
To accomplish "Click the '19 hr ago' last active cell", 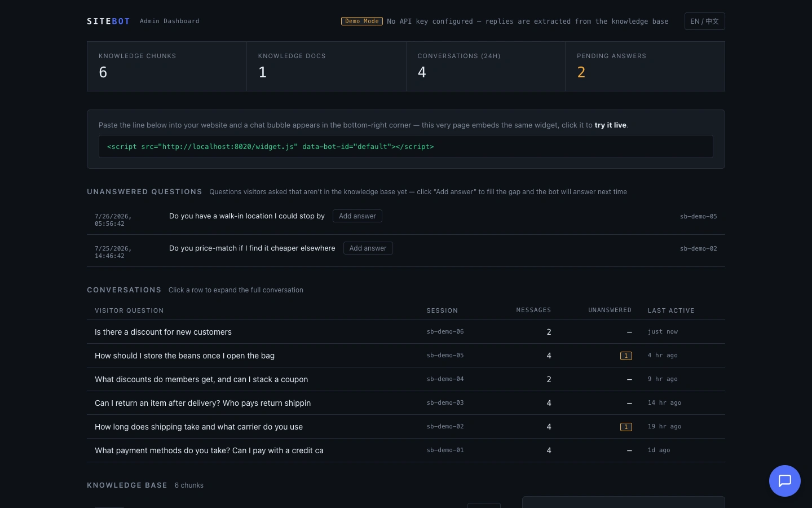I will [664, 427].
